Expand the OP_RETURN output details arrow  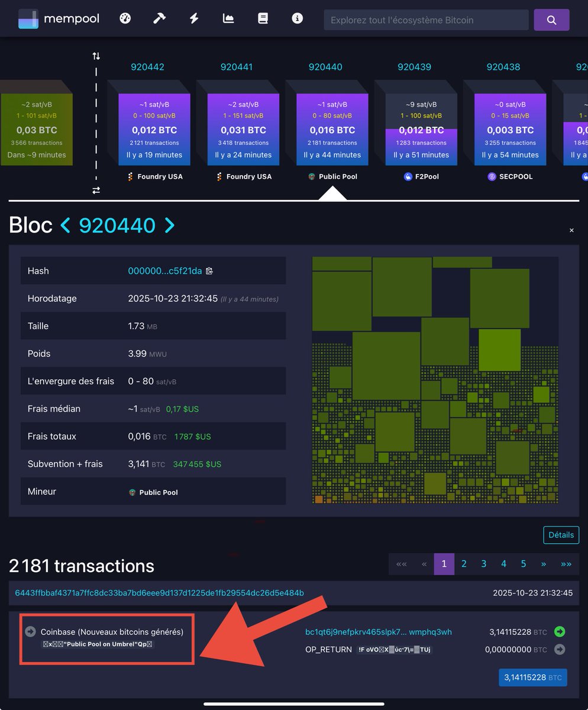pyautogui.click(x=560, y=649)
